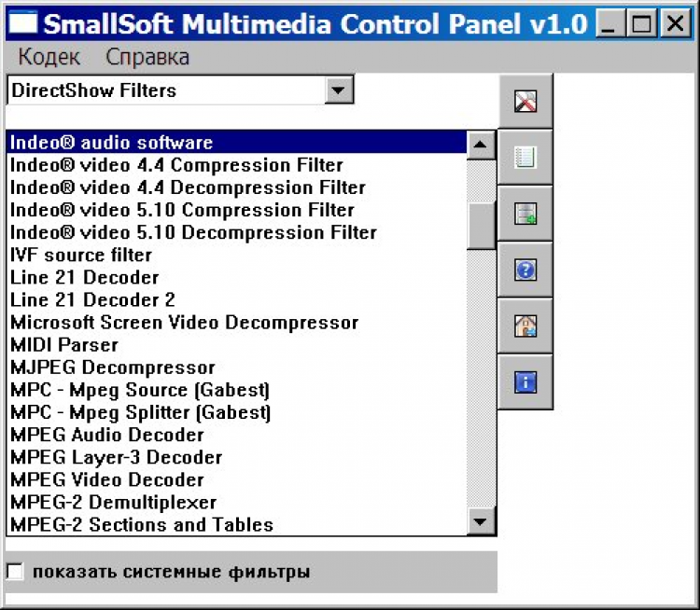The height and width of the screenshot is (610, 700).
Task: Click the application icon in title bar
Action: click(22, 22)
